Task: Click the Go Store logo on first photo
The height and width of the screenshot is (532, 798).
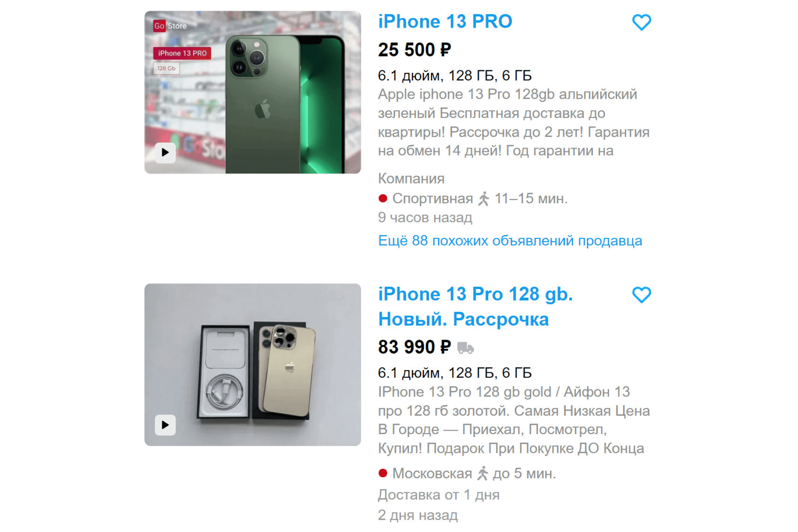Action: 170,26
